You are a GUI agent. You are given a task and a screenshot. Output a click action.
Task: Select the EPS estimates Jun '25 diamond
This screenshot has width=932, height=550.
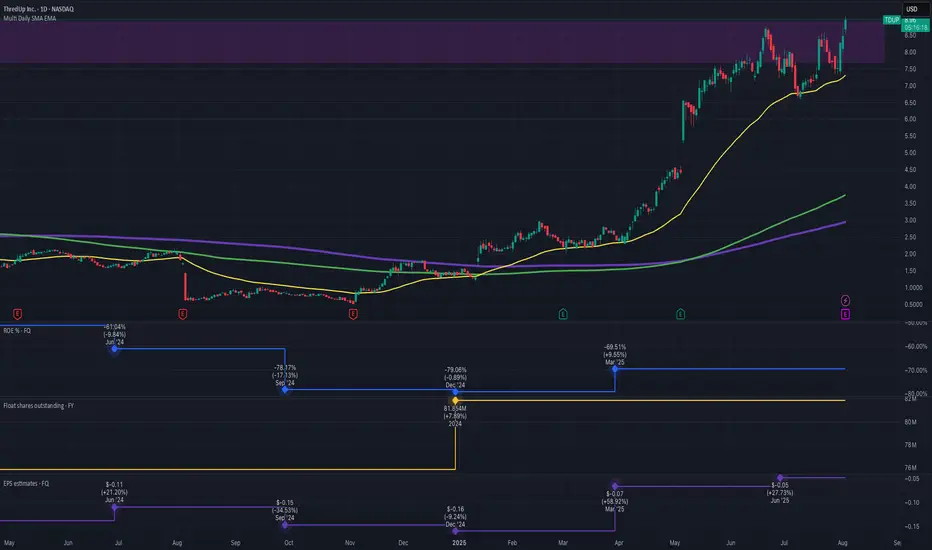780,477
